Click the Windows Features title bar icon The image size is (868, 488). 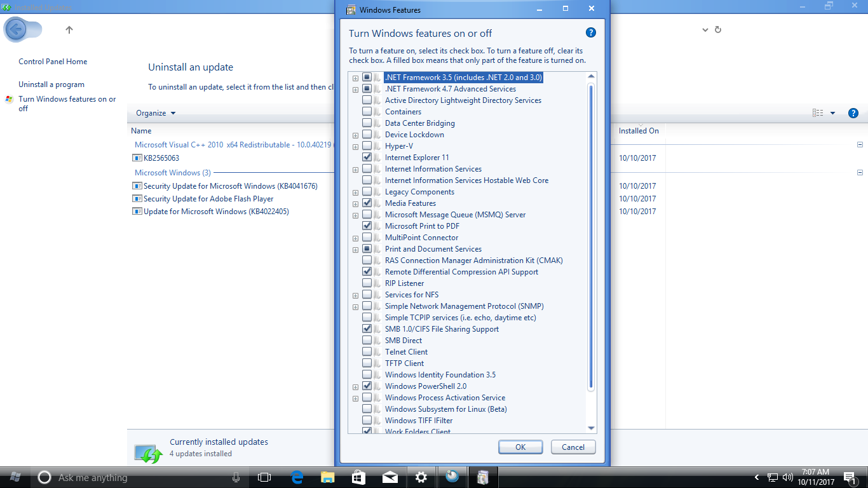tap(351, 10)
